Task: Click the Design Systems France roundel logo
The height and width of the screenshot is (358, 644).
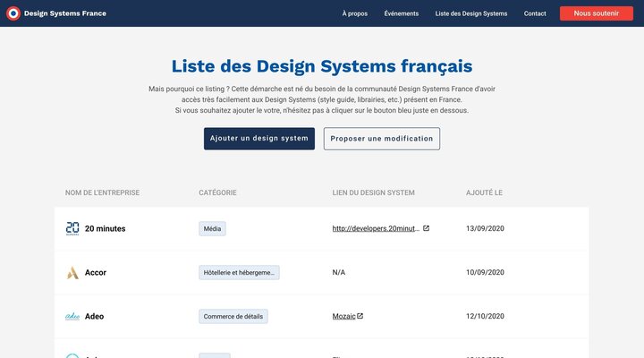Action: coord(13,13)
